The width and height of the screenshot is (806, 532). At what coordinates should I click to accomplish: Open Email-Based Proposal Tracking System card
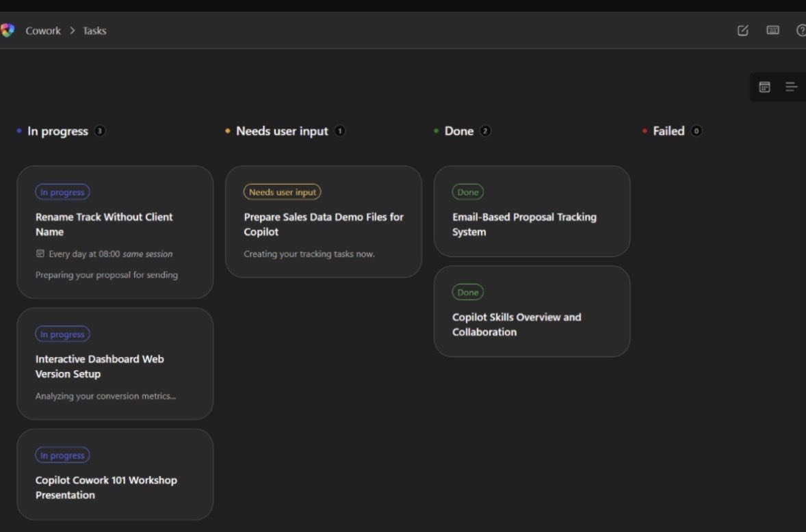point(532,211)
